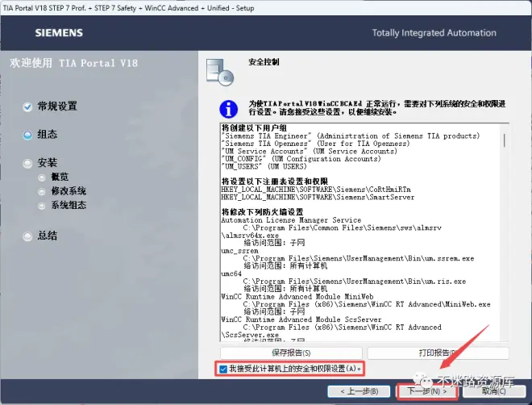Click the "Siemens TIA Openness" user group line
This screenshot has height=405, width=532.
pos(315,144)
